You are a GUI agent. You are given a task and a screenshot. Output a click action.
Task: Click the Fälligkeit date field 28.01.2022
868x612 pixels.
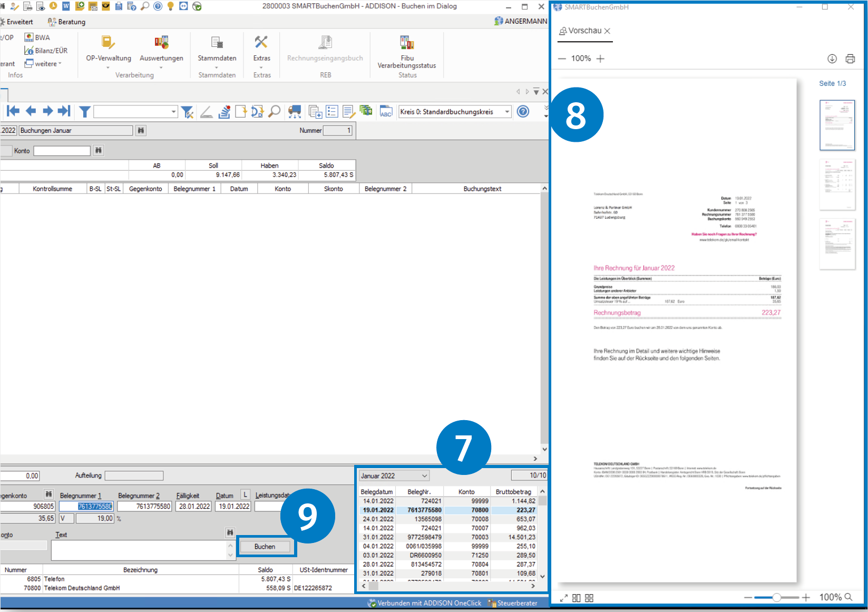(x=194, y=506)
